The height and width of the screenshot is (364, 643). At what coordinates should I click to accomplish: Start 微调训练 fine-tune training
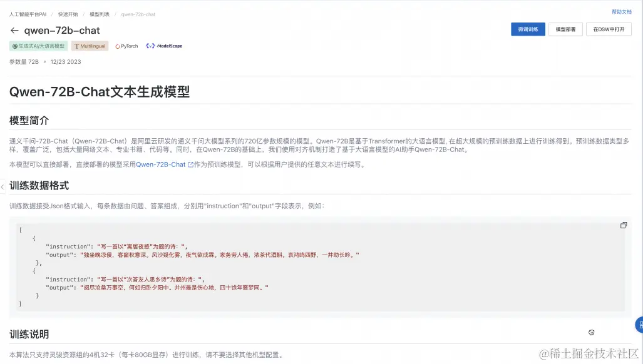528,29
